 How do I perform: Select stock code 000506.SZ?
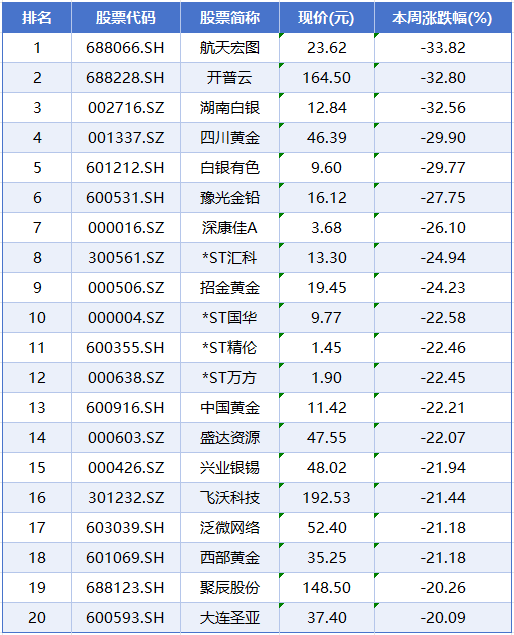click(x=126, y=288)
